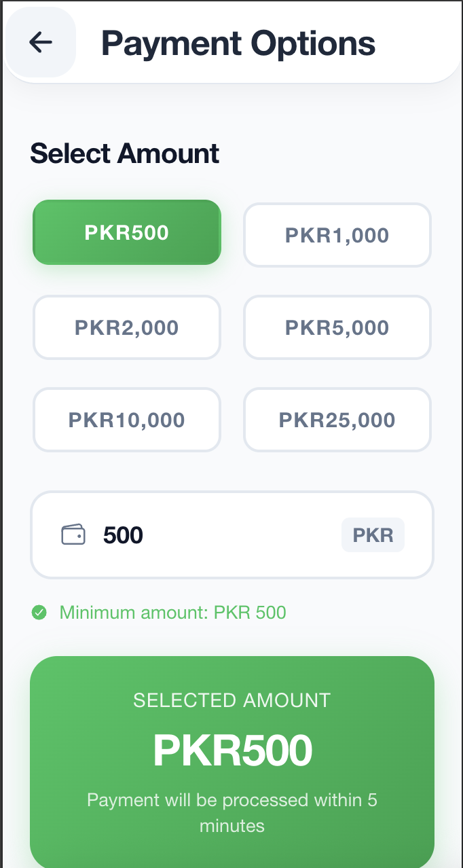Click the minimum amount notice text
The height and width of the screenshot is (868, 463).
point(172,612)
